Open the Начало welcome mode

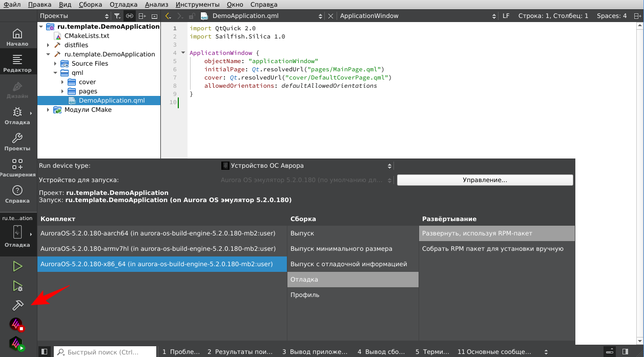[x=17, y=37]
